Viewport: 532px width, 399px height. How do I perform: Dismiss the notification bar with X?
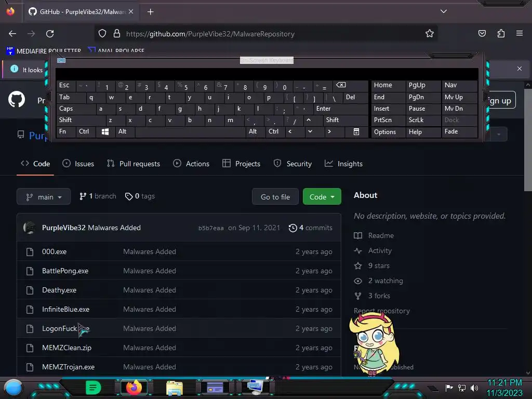[x=520, y=69]
